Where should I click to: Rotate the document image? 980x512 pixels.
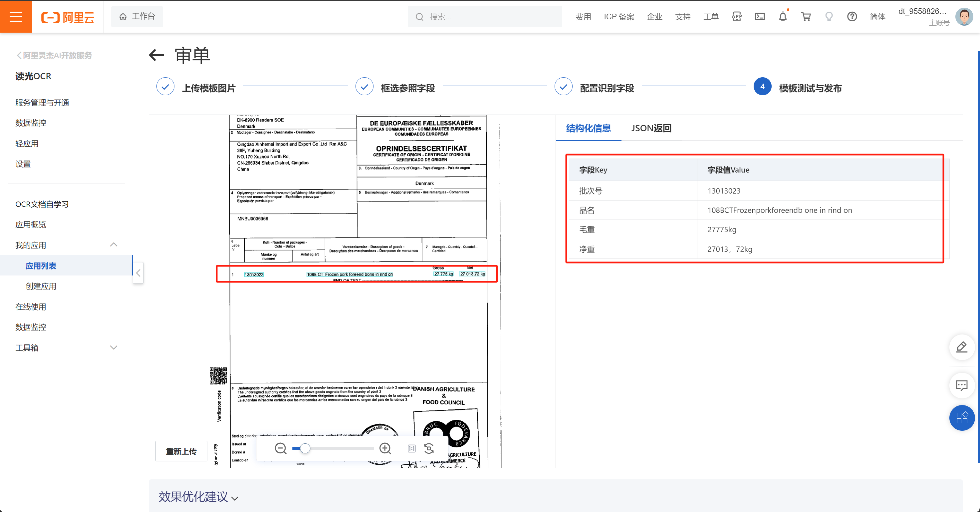point(429,448)
